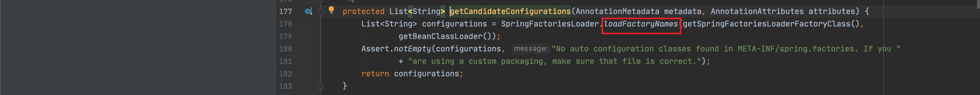Click the protected keyword on line 177
The width and height of the screenshot is (980, 95).
pos(363,11)
